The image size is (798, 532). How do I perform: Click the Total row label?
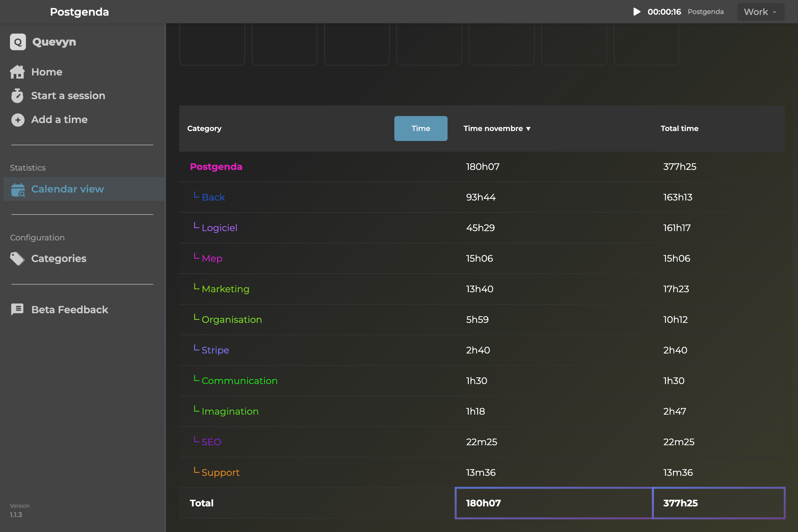click(x=201, y=503)
